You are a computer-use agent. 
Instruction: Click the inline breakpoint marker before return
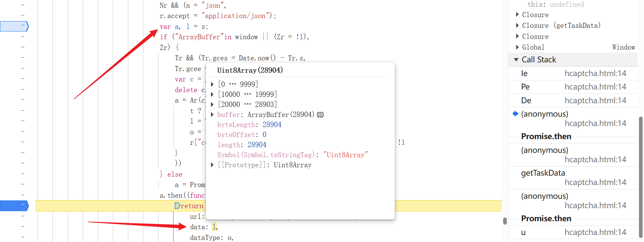(177, 206)
